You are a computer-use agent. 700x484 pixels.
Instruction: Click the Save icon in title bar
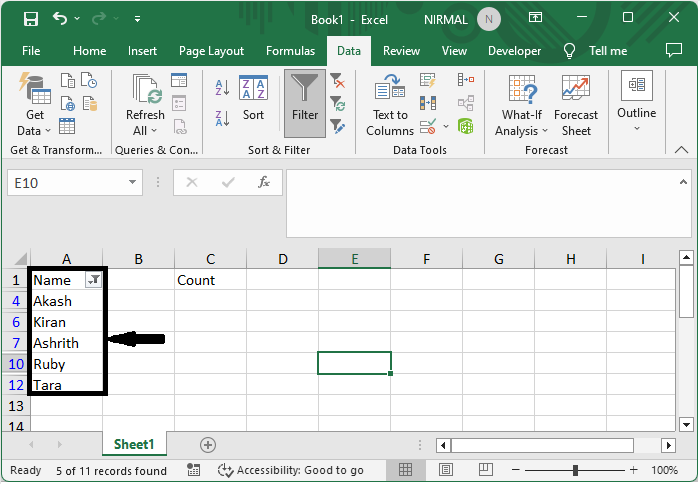(31, 19)
